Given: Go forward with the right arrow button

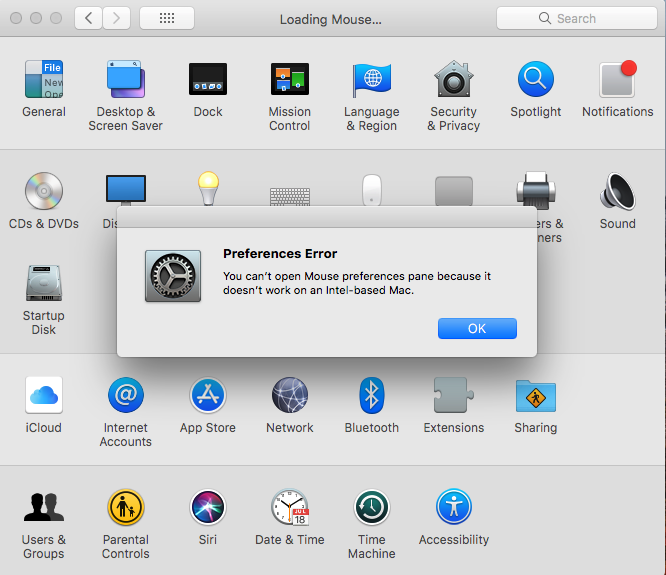Looking at the screenshot, I should point(116,18).
